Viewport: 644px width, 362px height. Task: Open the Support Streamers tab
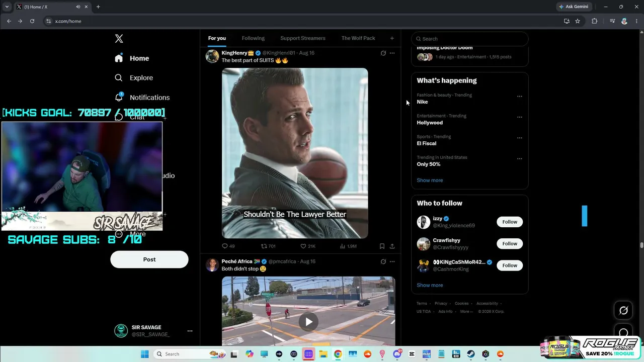click(x=303, y=38)
